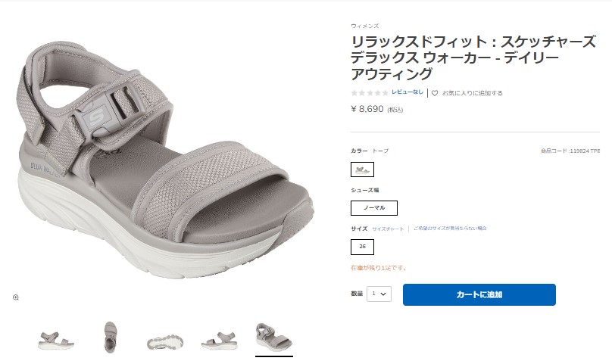Click お気に入りに追加する link
This screenshot has height=364, width=612.
[x=472, y=93]
